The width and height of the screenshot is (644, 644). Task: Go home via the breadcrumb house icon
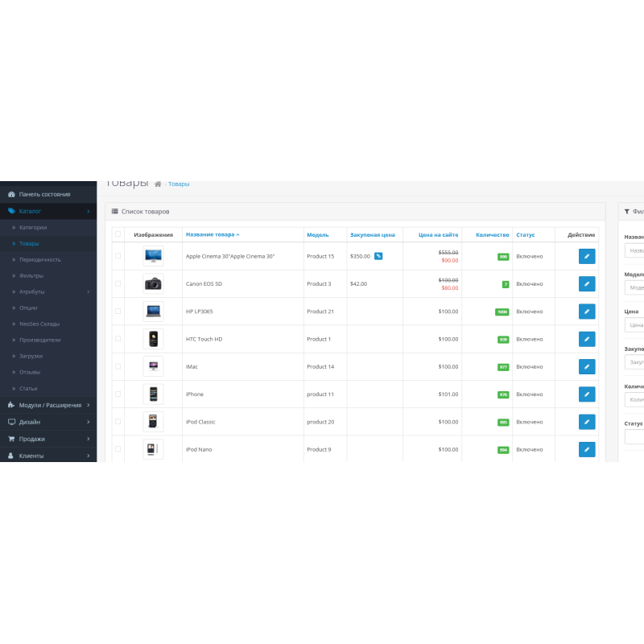159,184
